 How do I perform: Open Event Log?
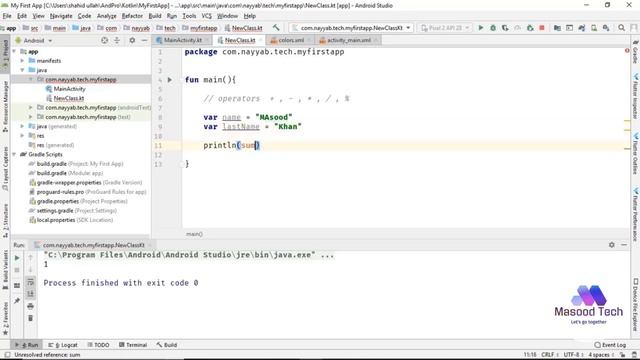(x=610, y=345)
